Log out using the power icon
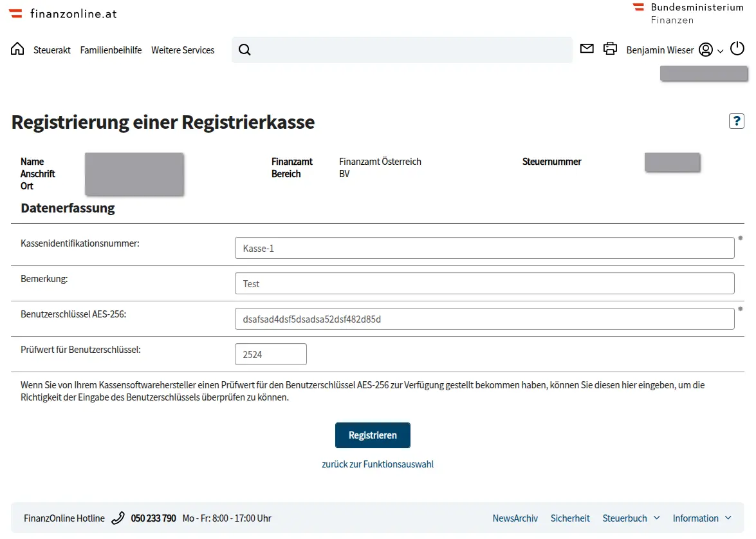This screenshot has width=756, height=539. point(737,48)
